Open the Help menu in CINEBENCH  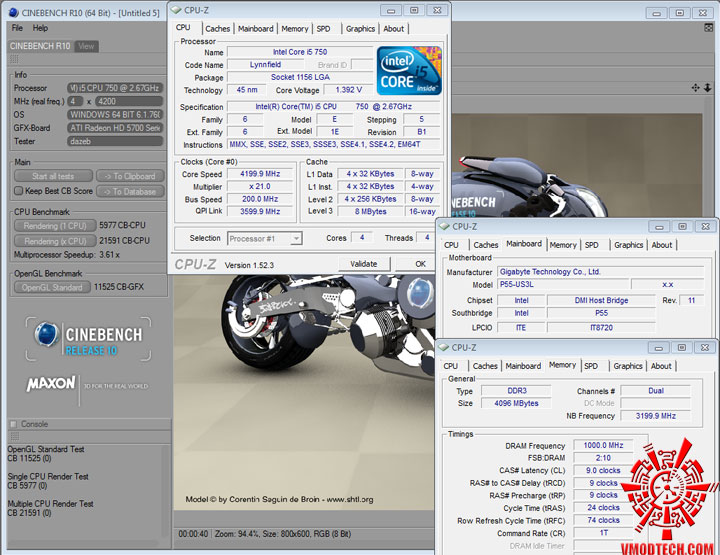tap(41, 28)
